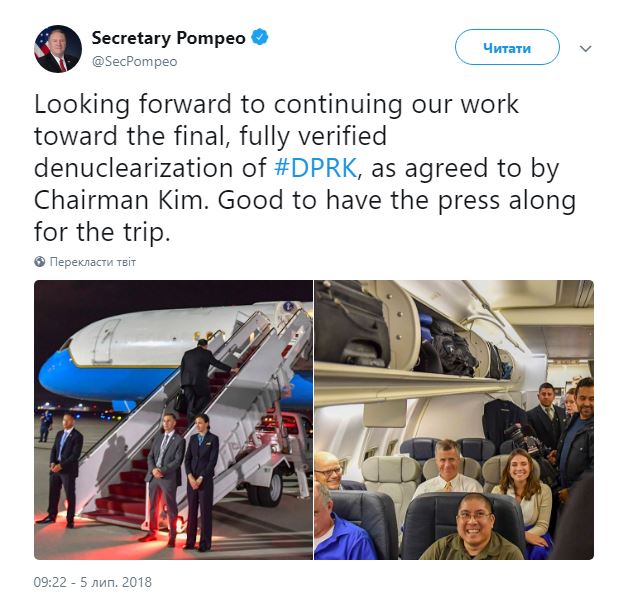Click the smiling man in front seat
Image resolution: width=620 pixels, height=599 pixels.
(x=474, y=526)
